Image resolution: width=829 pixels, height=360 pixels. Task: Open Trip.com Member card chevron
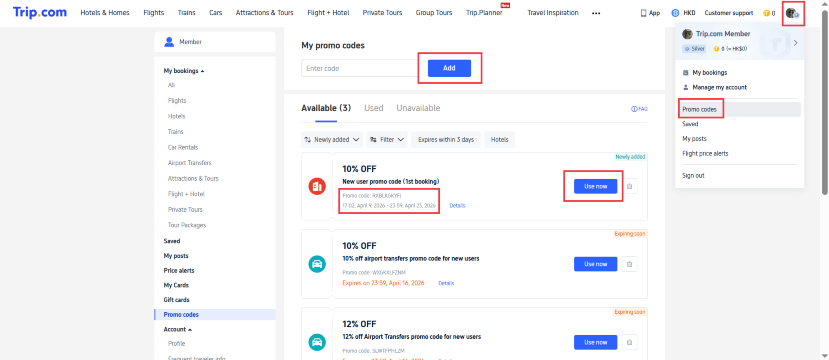795,42
